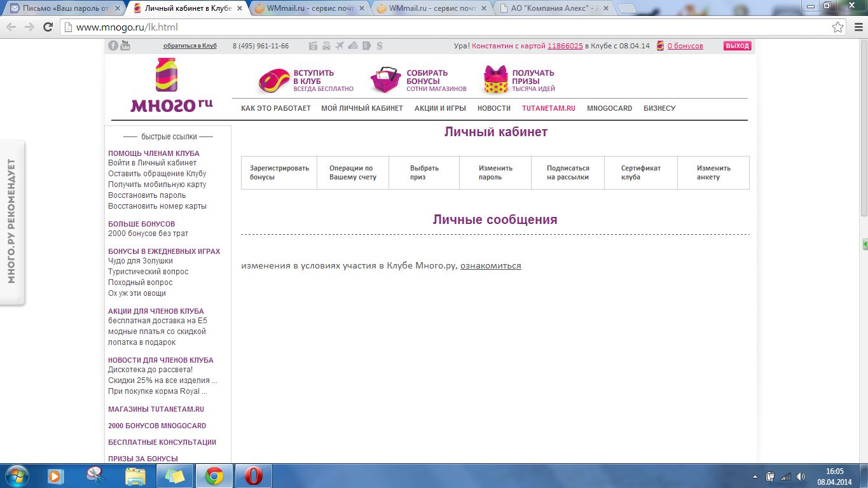This screenshot has width=868, height=488.
Task: Open 'МАГАЗИНЫ TUTANETAM.RU' sidebar heading
Action: [156, 409]
